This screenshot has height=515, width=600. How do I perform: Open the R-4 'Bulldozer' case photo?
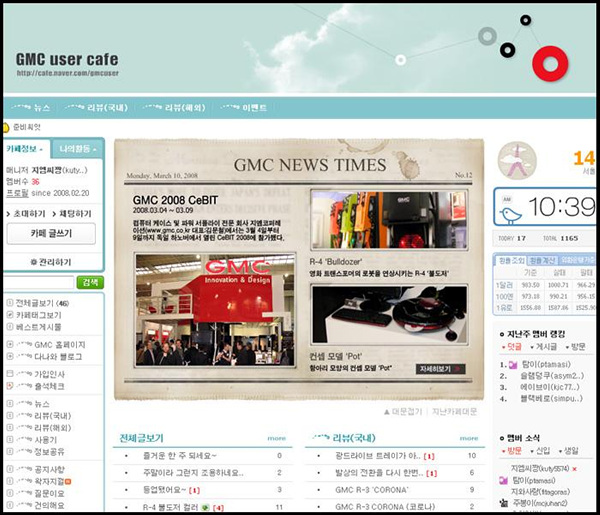(389, 220)
